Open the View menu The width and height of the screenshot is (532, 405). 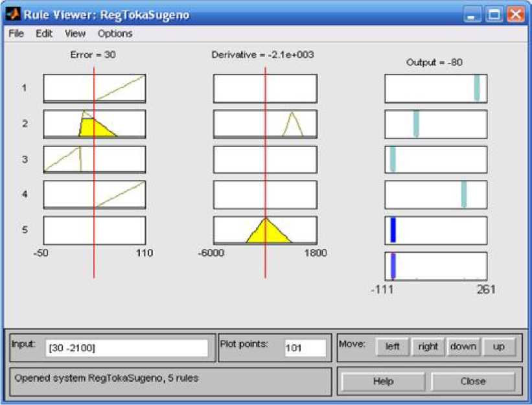pyautogui.click(x=75, y=34)
